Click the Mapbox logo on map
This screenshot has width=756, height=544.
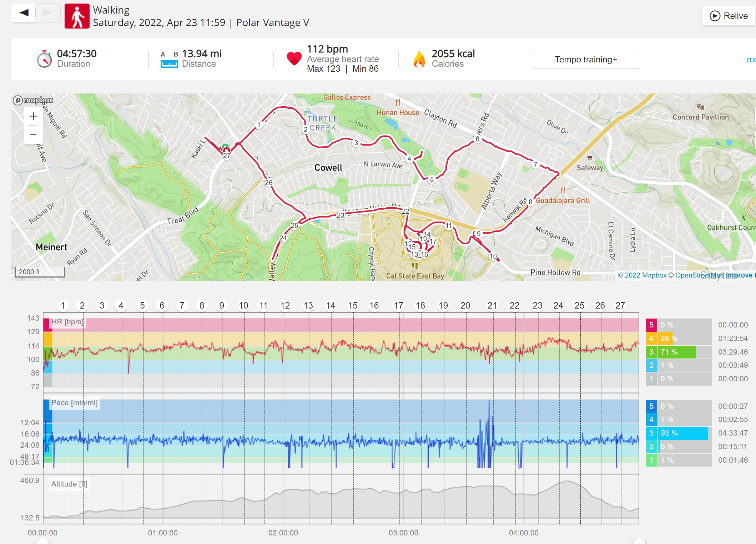point(33,100)
